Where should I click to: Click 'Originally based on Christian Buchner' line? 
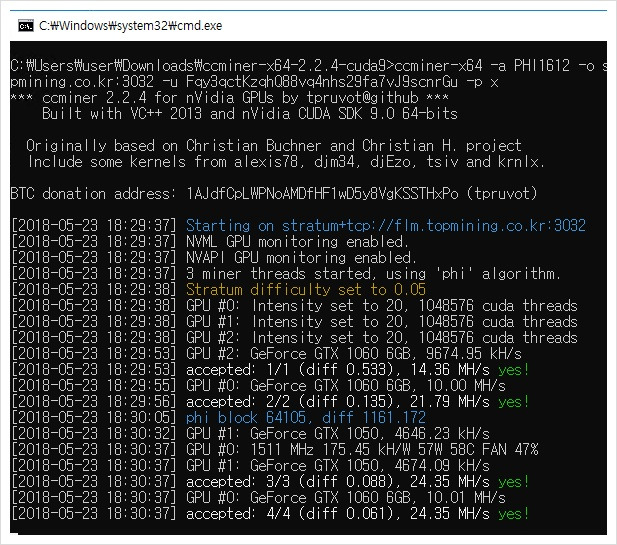point(273,146)
